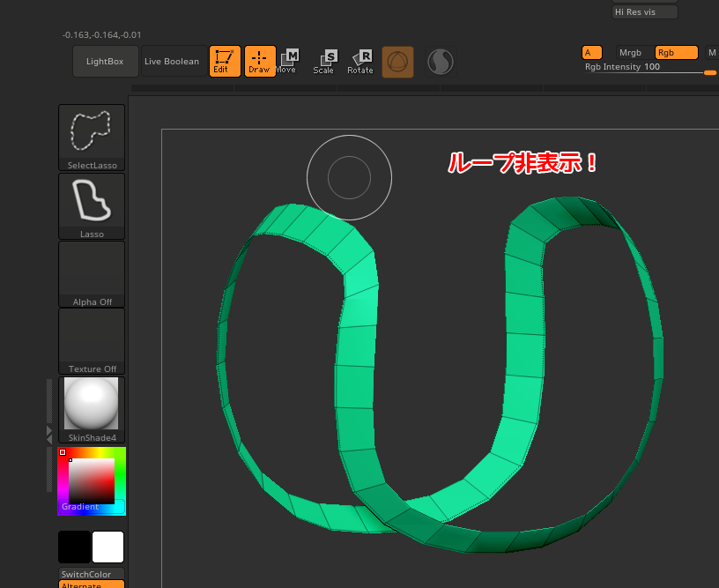Toggle Live Boolean mode
Image resolution: width=719 pixels, height=588 pixels.
174,62
